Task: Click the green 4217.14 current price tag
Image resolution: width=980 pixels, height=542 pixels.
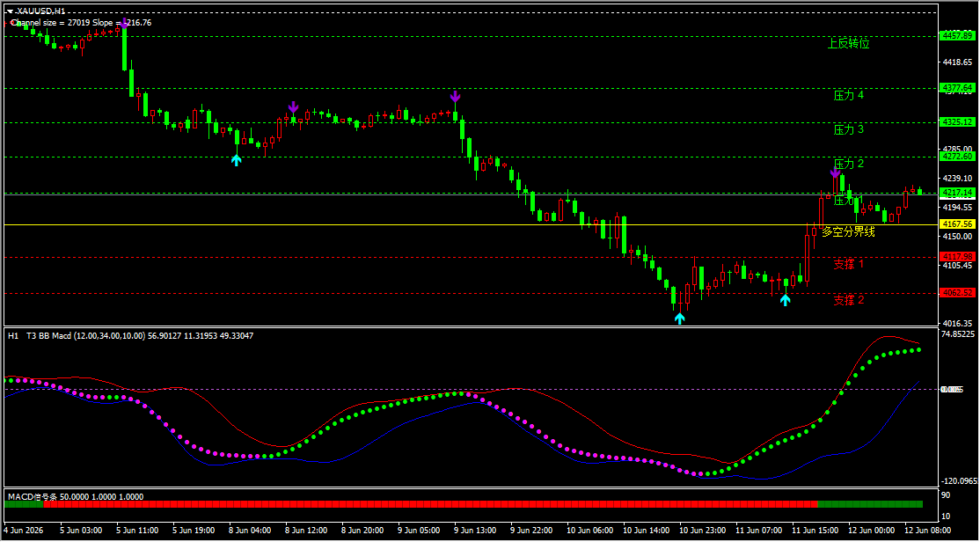Action: (x=957, y=193)
